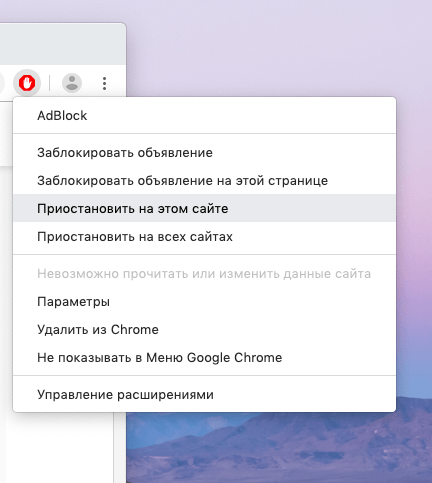This screenshot has height=483, width=432.
Task: Choose Заблокировать объявление на этой странице
Action: pyautogui.click(x=204, y=181)
